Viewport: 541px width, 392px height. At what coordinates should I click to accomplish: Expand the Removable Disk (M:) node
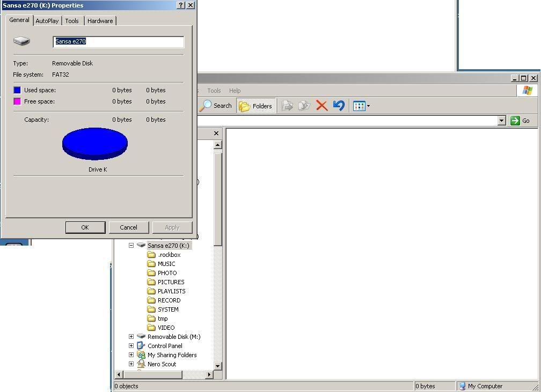click(x=131, y=337)
